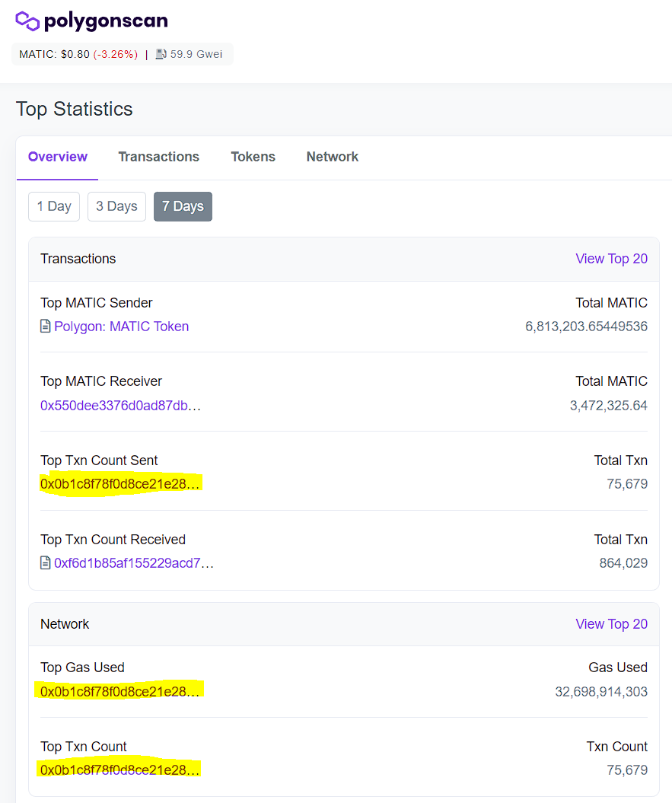Click the Polygonscan logo icon
The height and width of the screenshot is (803, 672).
click(27, 21)
